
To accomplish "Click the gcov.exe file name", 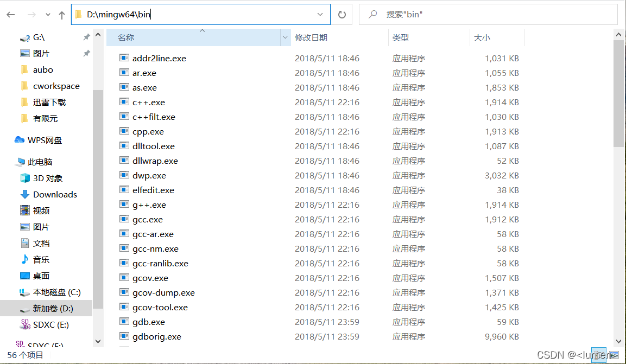I will [x=150, y=278].
